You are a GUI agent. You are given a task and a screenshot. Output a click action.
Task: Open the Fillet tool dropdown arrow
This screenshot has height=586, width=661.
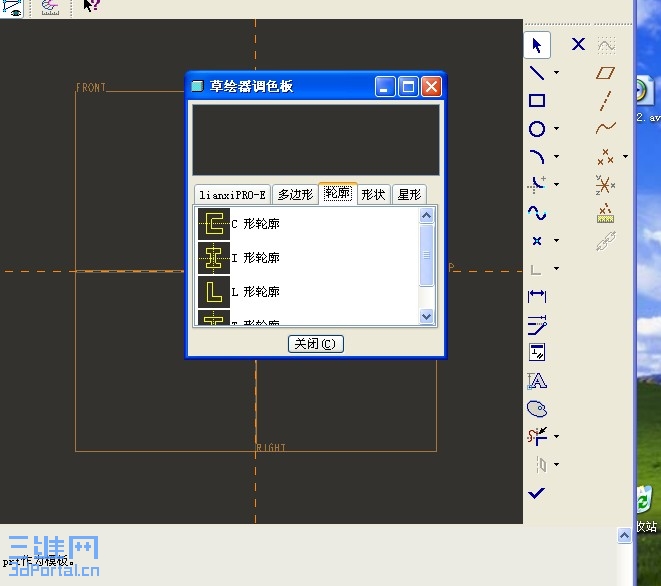click(556, 184)
